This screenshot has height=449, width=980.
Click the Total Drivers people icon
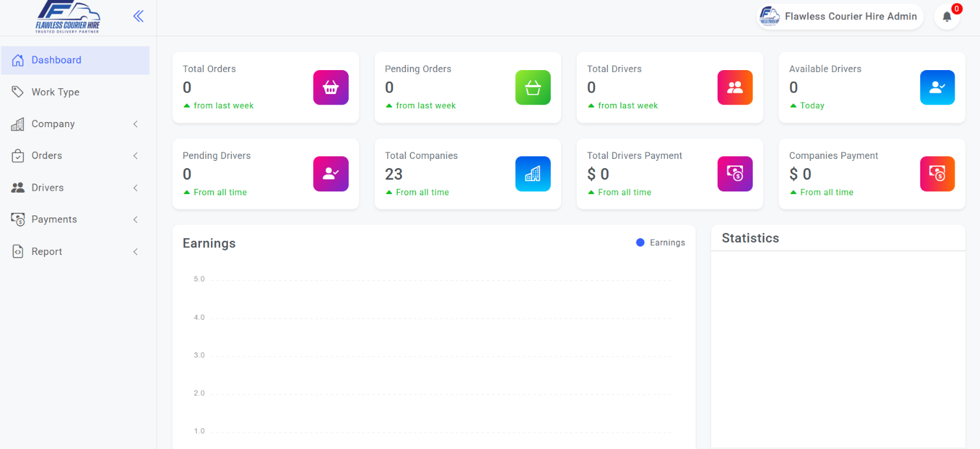tap(735, 88)
